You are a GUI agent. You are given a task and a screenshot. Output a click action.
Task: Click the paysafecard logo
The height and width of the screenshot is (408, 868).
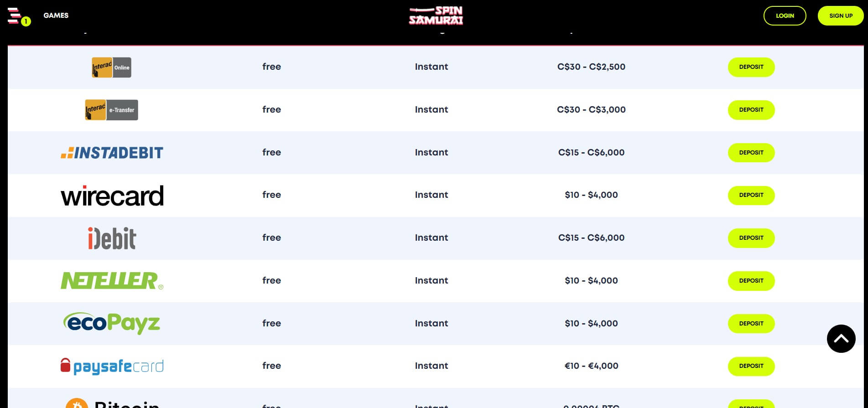112,366
